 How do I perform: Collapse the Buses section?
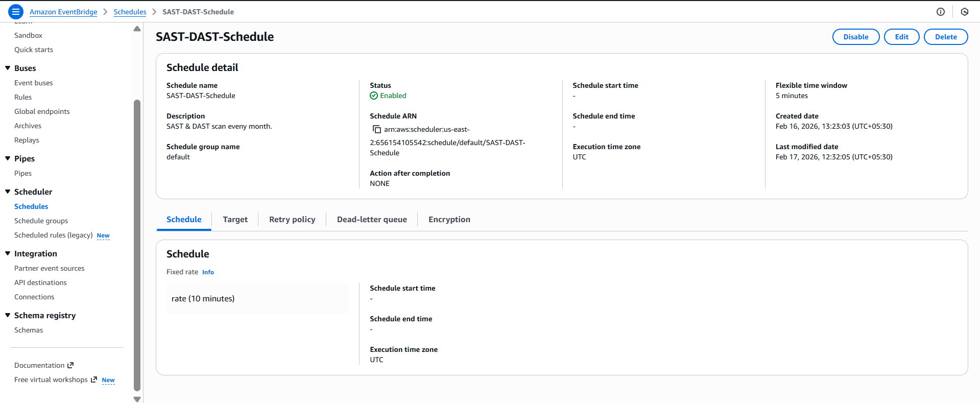click(x=8, y=68)
